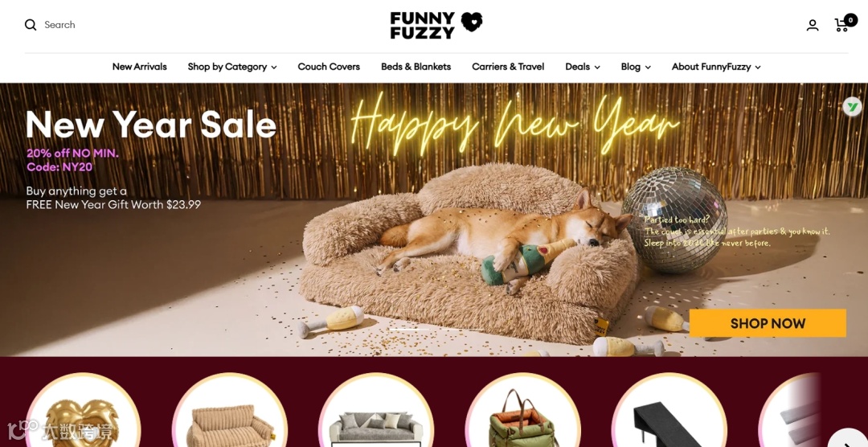Open the account profile icon
Image resolution: width=868 pixels, height=447 pixels.
812,25
